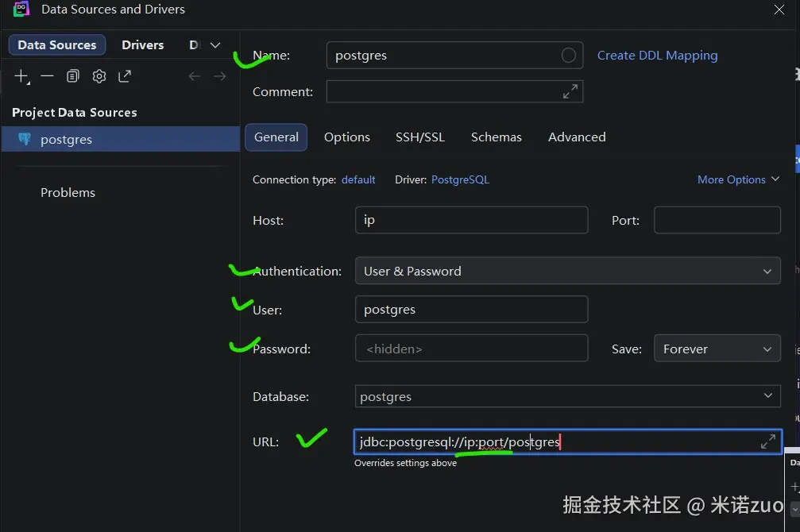800x532 pixels.
Task: Click the Name input field
Action: click(x=454, y=55)
